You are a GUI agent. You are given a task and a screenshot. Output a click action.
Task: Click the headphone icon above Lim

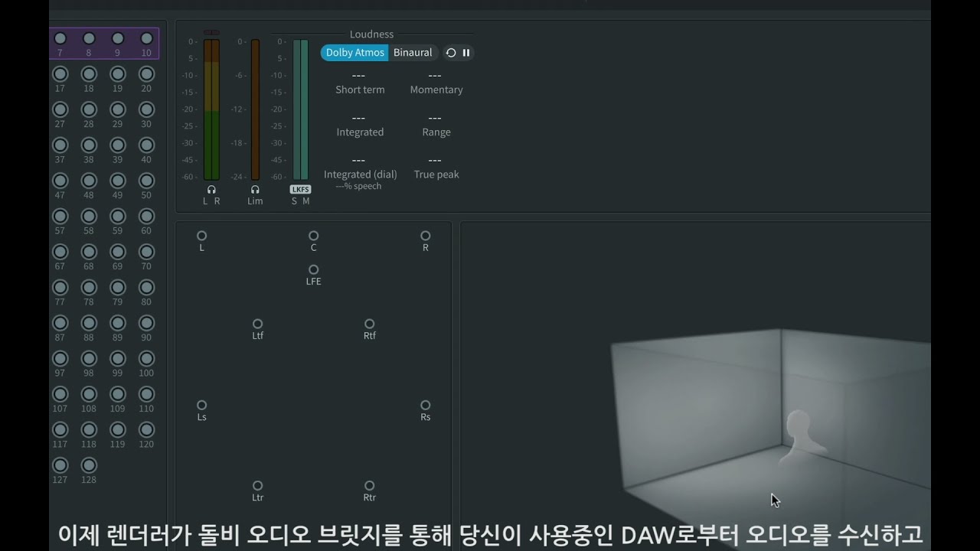[255, 189]
